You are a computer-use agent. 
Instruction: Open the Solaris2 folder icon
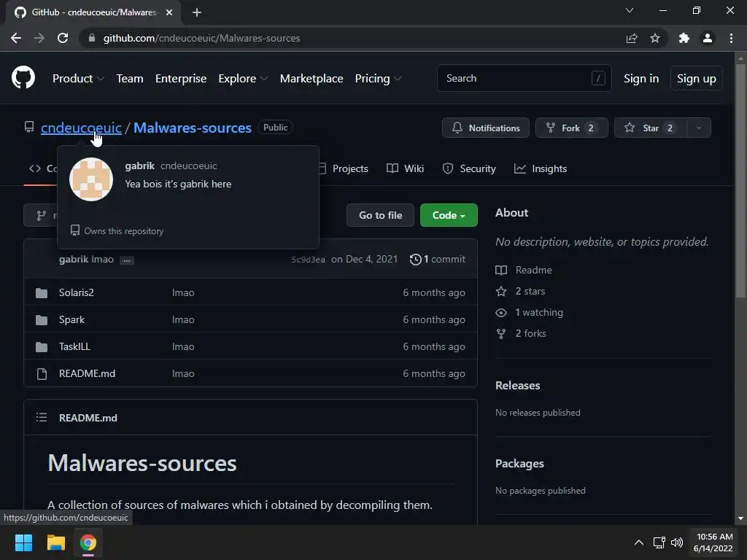point(42,293)
